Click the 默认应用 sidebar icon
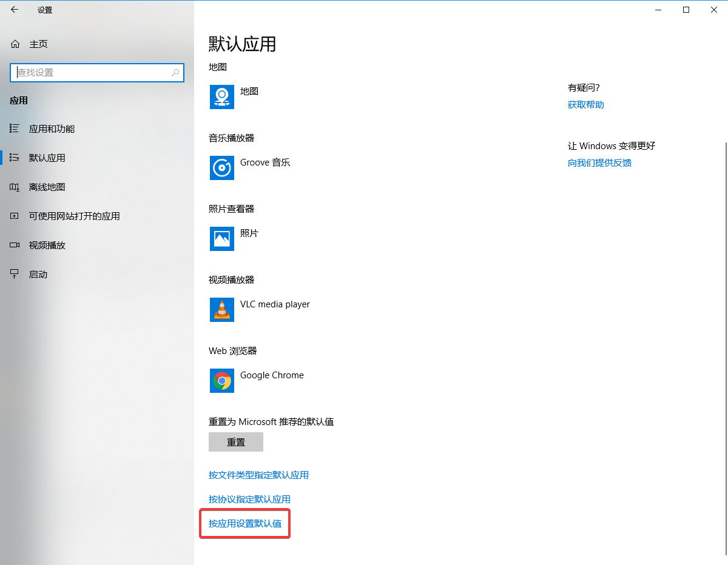The height and width of the screenshot is (565, 728). [x=15, y=158]
